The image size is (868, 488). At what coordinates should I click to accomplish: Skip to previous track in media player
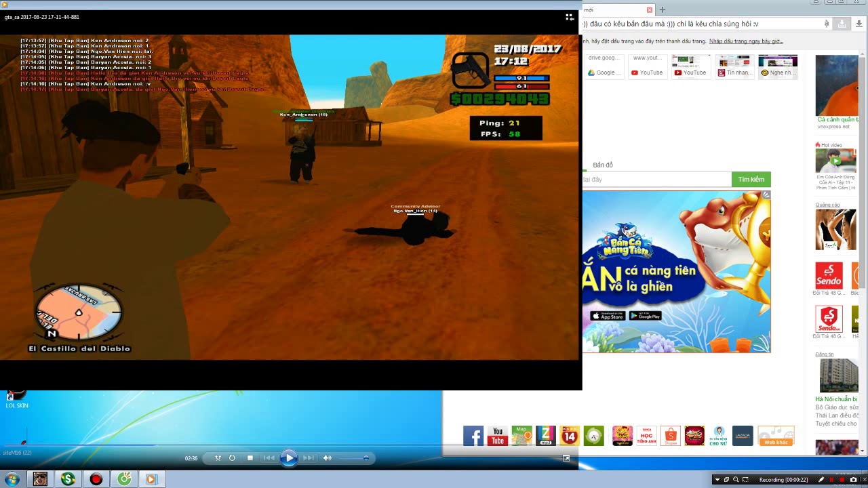269,458
